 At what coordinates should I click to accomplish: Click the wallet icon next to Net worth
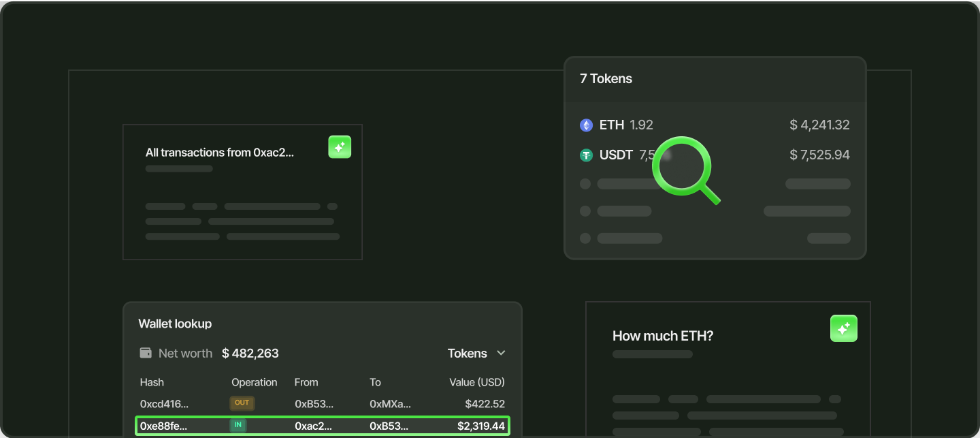(x=146, y=353)
